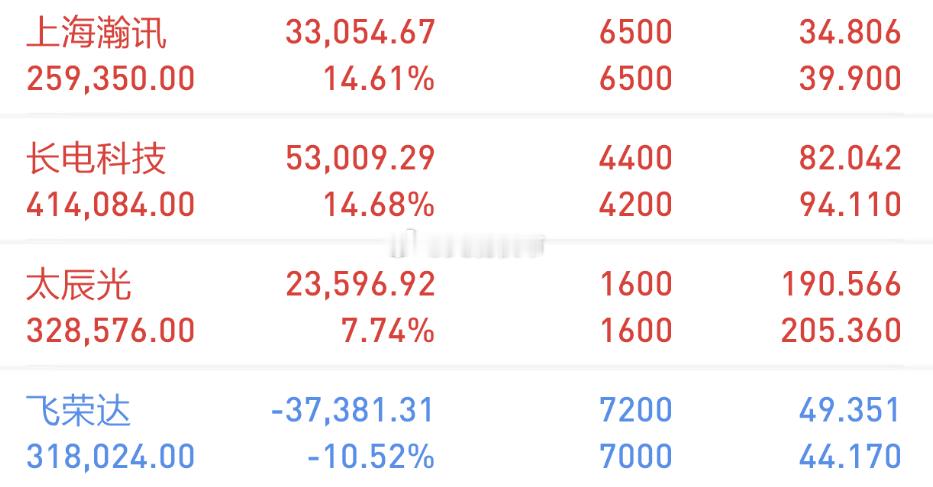Click the 23,596.92 profit value
933x487 pixels.
pyautogui.click(x=360, y=285)
